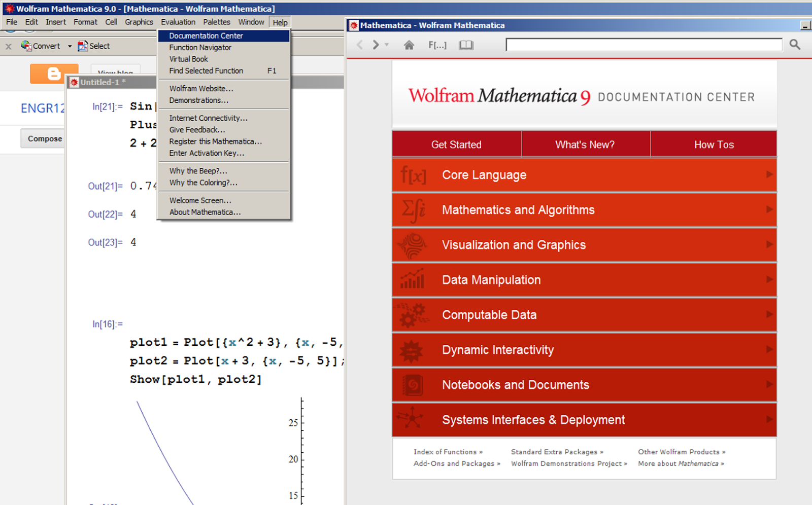Expand the Convert dropdown arrow

70,46
